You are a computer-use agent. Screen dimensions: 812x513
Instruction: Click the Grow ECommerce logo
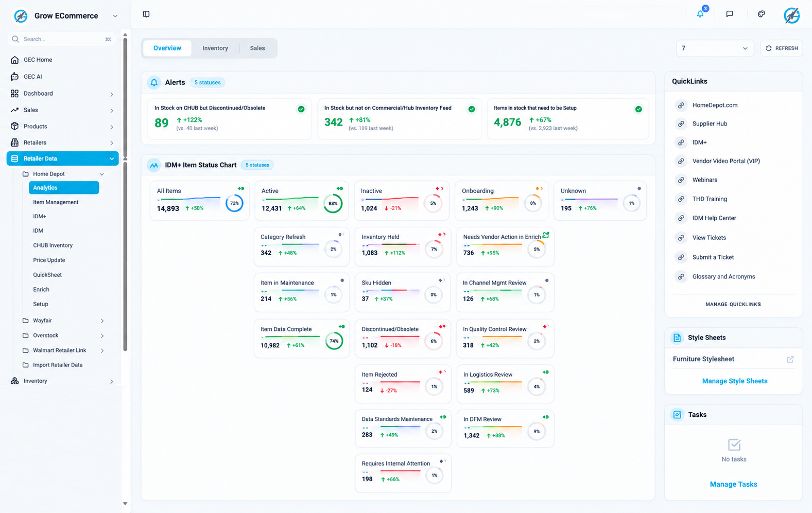coord(21,16)
